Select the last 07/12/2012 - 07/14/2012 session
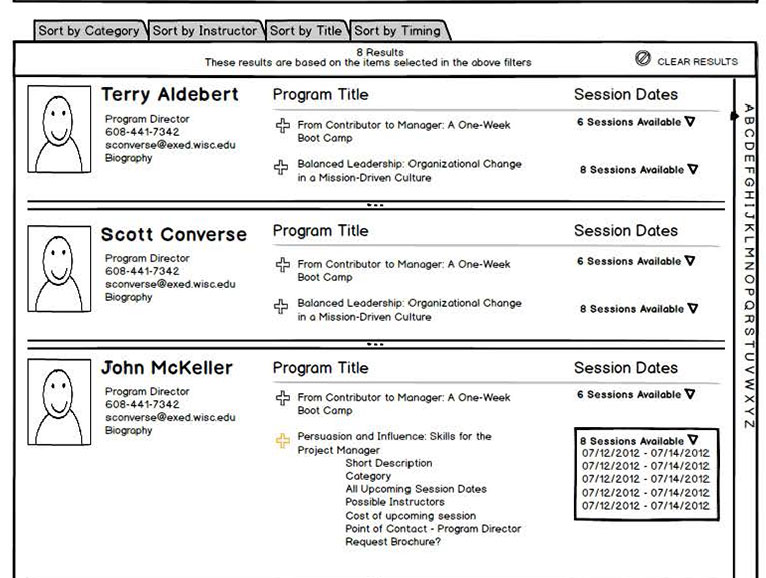 645,506
